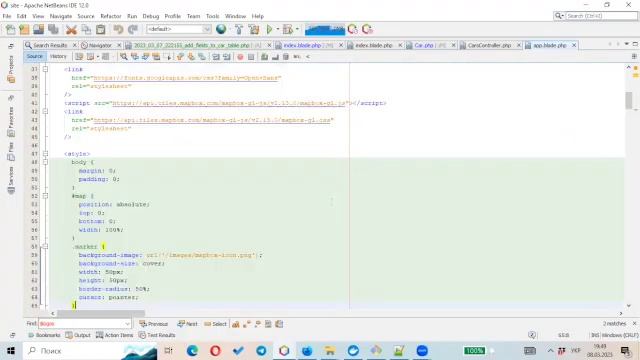Click the Save All toolbar icon
The width and height of the screenshot is (640, 360).
(x=53, y=29)
